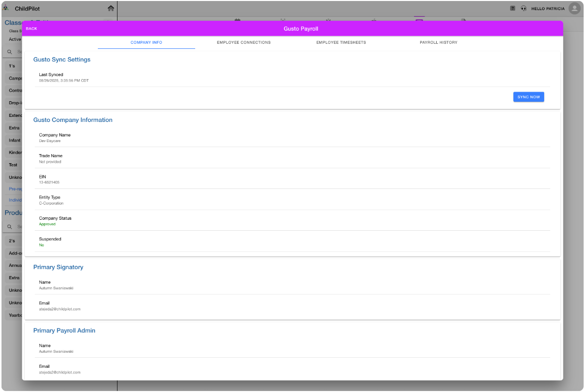
Task: Go to the home icon in the sidebar header
Action: point(111,8)
